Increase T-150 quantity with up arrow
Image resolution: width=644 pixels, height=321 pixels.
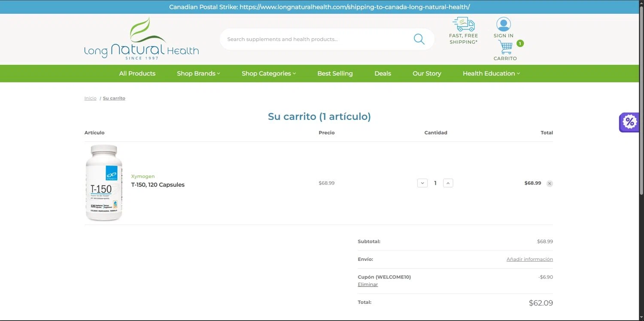[448, 183]
